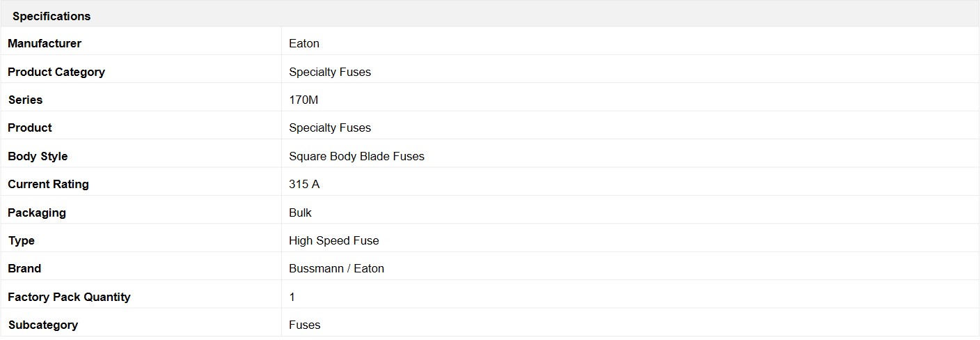The image size is (980, 340).
Task: Select the Fuses subcategory value
Action: click(305, 325)
